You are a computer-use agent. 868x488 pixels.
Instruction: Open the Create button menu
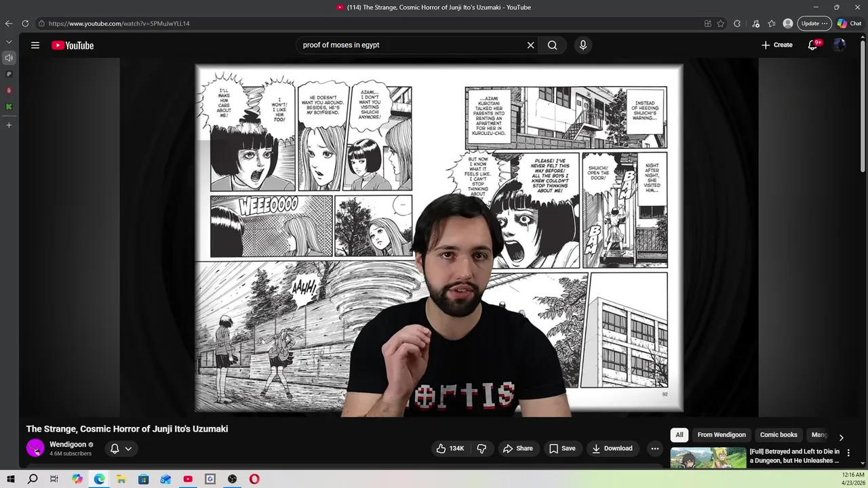click(776, 45)
